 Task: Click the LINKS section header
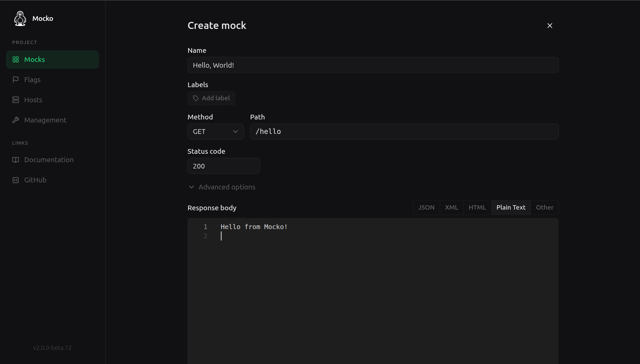(x=20, y=143)
